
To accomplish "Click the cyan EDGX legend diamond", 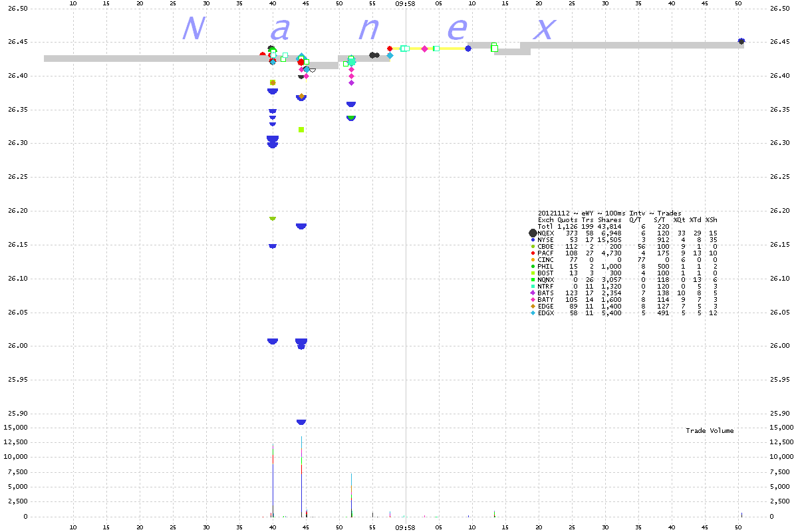I will (x=533, y=313).
